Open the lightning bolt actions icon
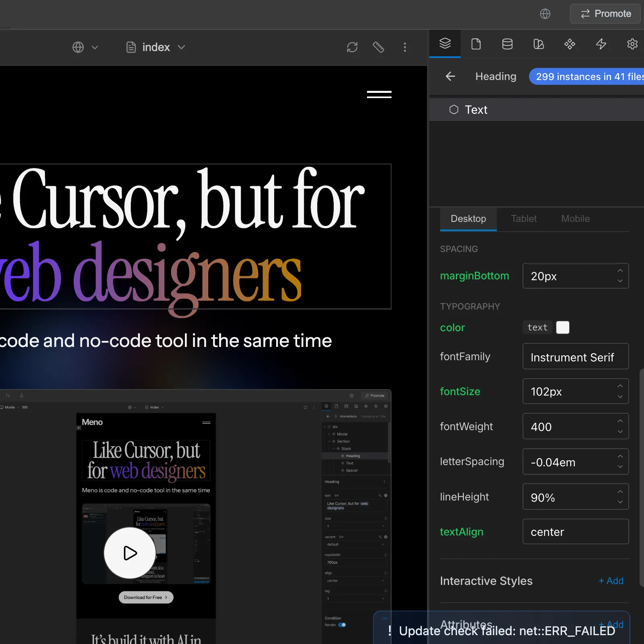 click(601, 44)
